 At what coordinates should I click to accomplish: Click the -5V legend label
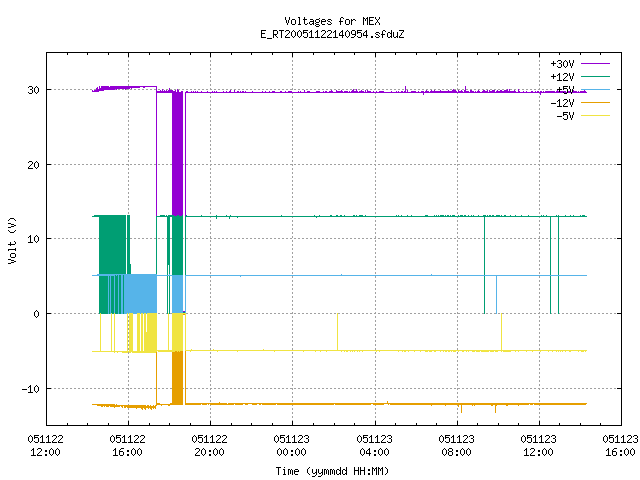tap(565, 116)
